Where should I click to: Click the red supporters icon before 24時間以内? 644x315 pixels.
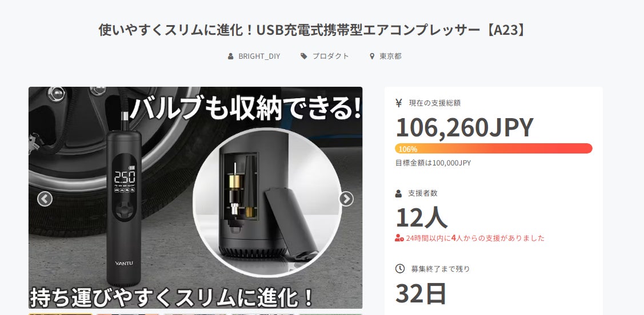point(399,238)
